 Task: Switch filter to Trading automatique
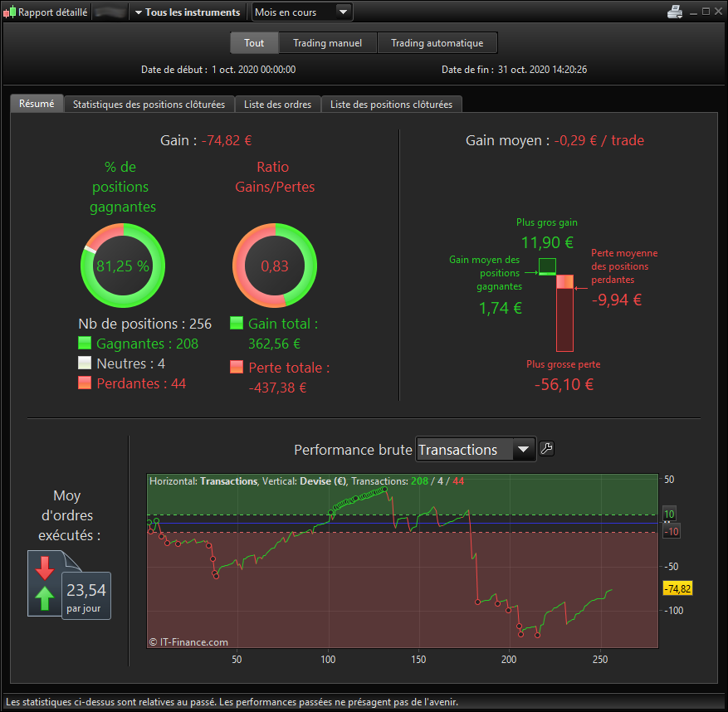click(x=437, y=43)
